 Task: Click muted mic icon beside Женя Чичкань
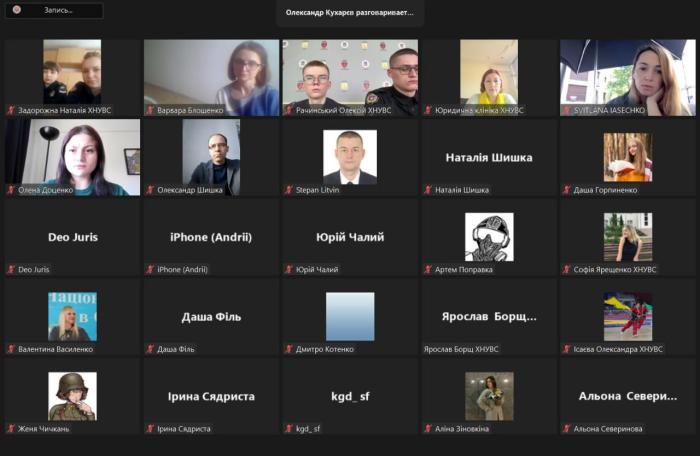tap(11, 429)
